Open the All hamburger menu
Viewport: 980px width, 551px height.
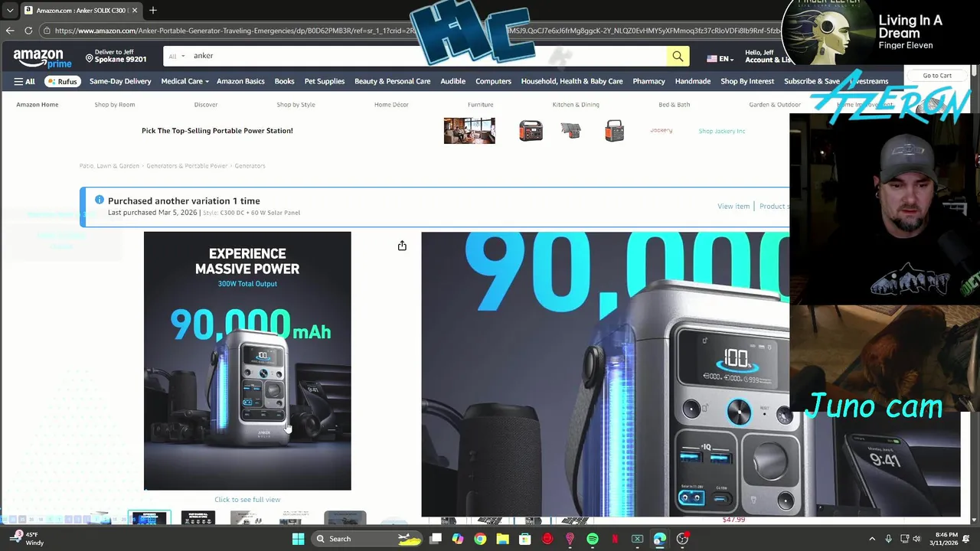[24, 81]
